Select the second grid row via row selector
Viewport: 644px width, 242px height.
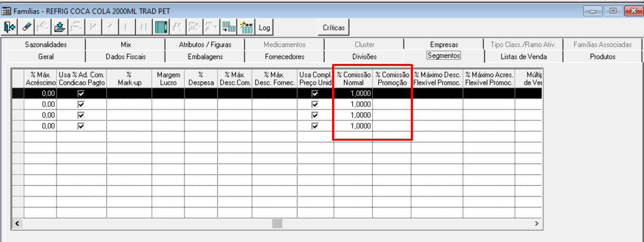tap(18, 104)
